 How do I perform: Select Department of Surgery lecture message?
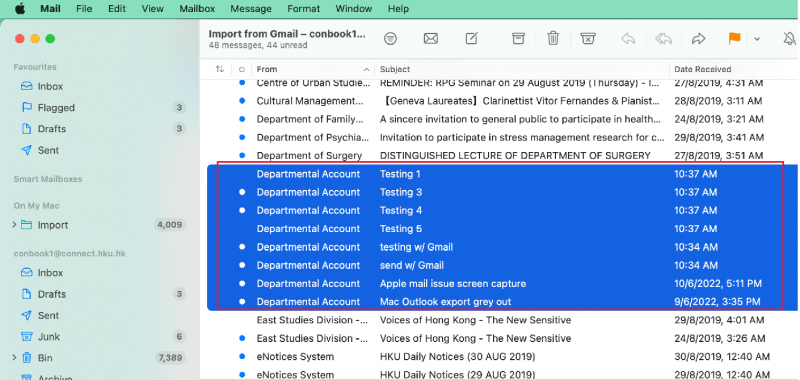click(502, 156)
